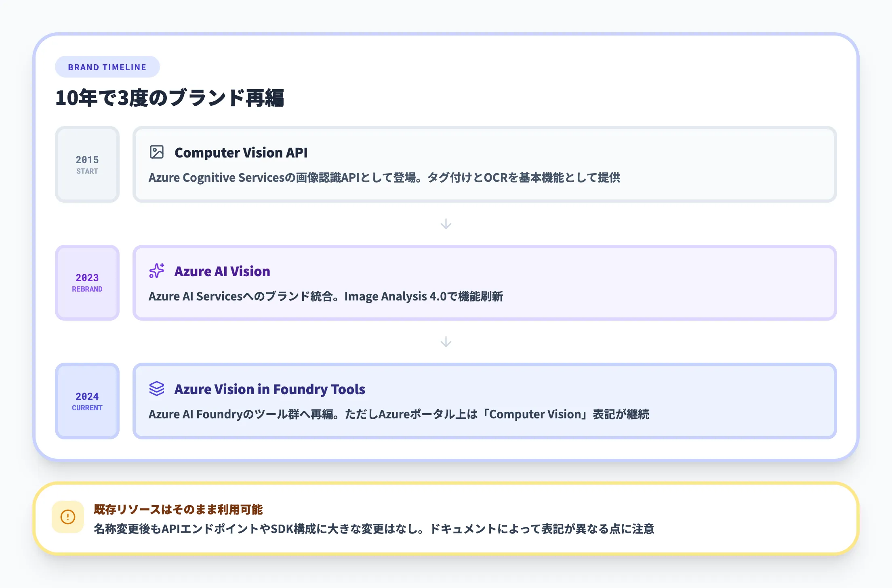The image size is (892, 588).
Task: Click the purple 2023 milestone color block
Action: (87, 283)
